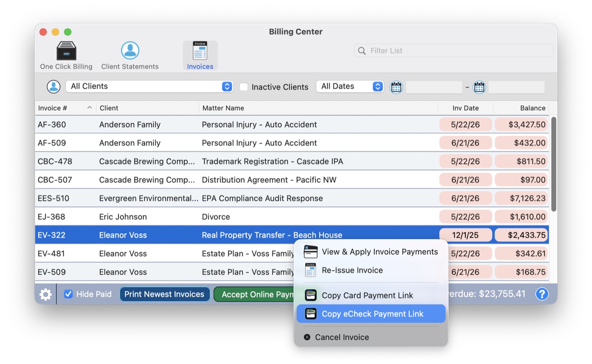The height and width of the screenshot is (364, 592).
Task: Open the start date calendar picker icon
Action: click(x=396, y=87)
